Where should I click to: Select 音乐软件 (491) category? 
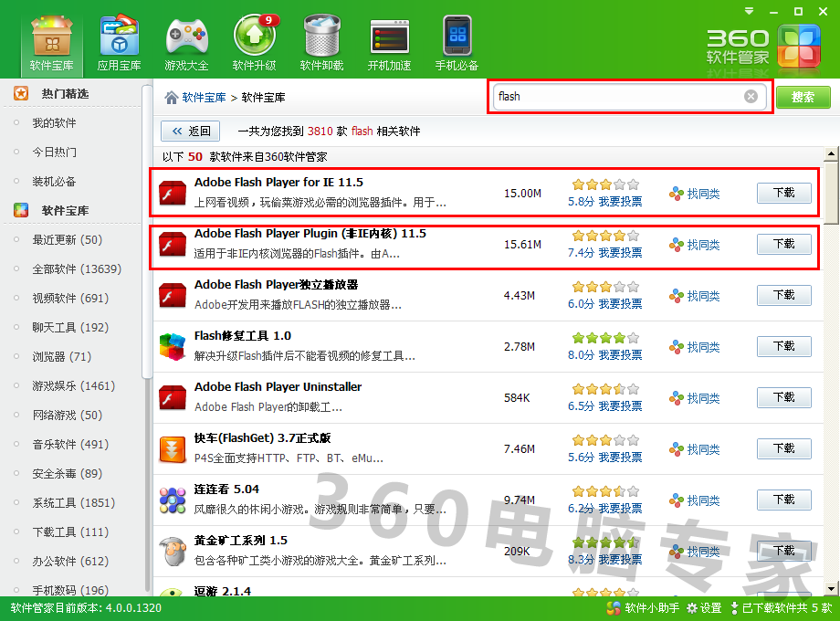coord(70,444)
